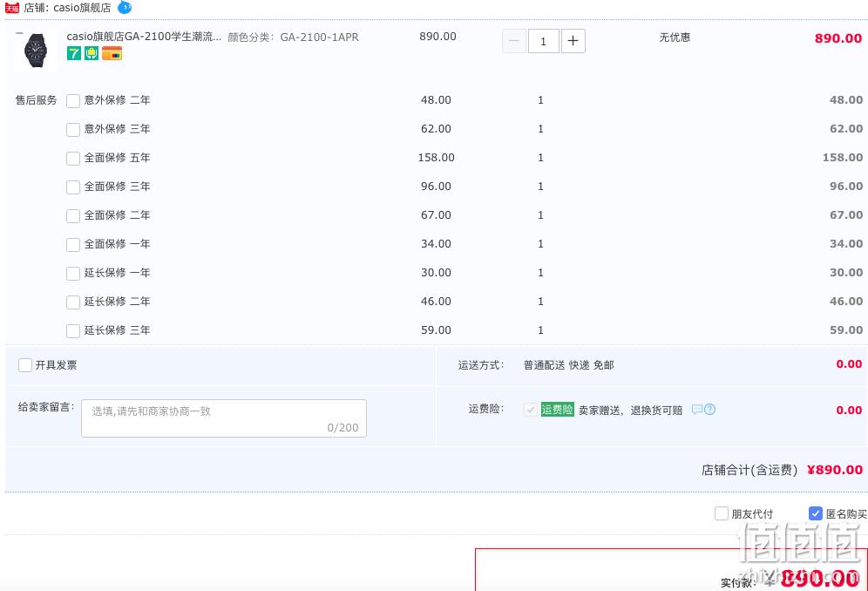Check 意外保修 二年 service option

coord(73,101)
